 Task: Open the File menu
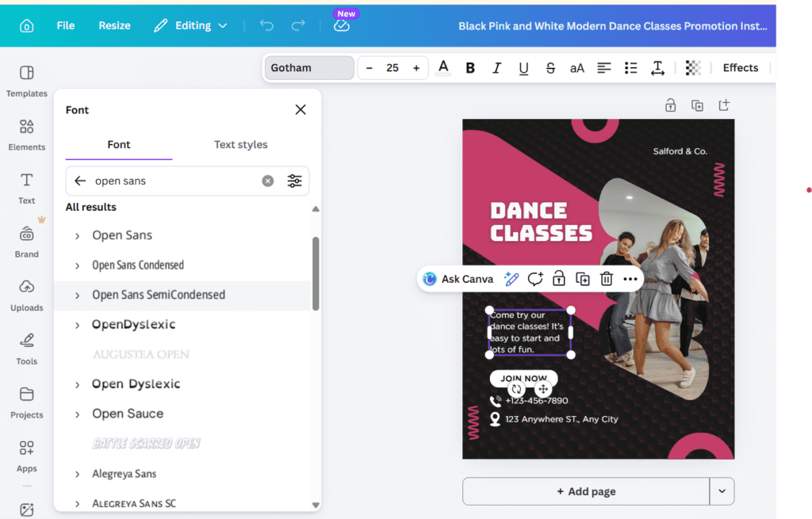click(66, 25)
